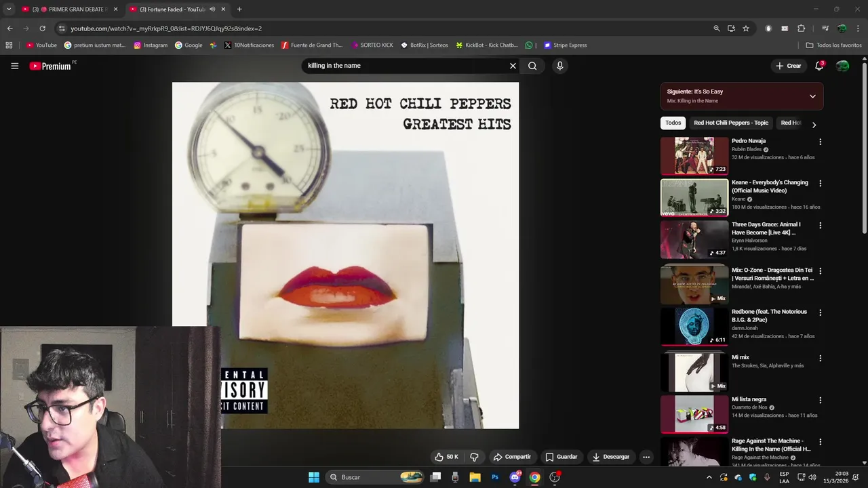Open the OBS Studio taskbar icon
Viewport: 868px width, 488px height.
coord(555,477)
